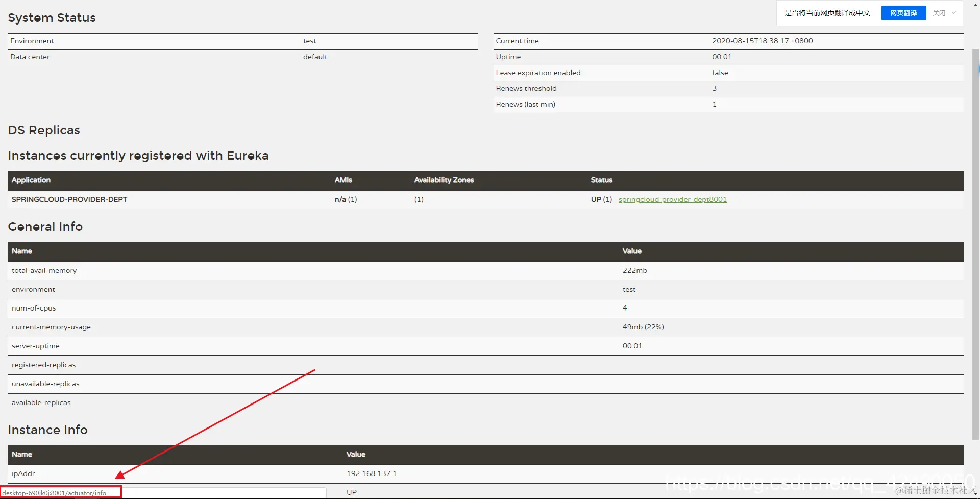980x499 pixels.
Task: Click the Instance Info heading
Action: [x=47, y=430]
